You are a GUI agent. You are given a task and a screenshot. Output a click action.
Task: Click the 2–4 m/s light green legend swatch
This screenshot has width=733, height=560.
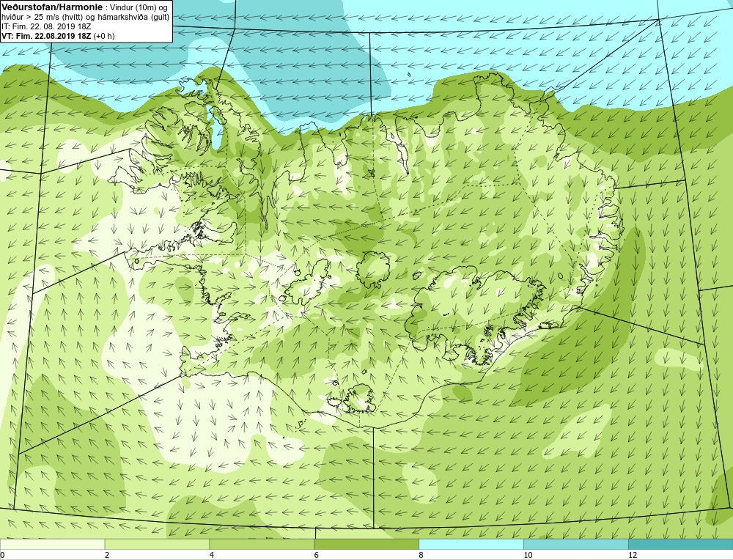[157, 544]
